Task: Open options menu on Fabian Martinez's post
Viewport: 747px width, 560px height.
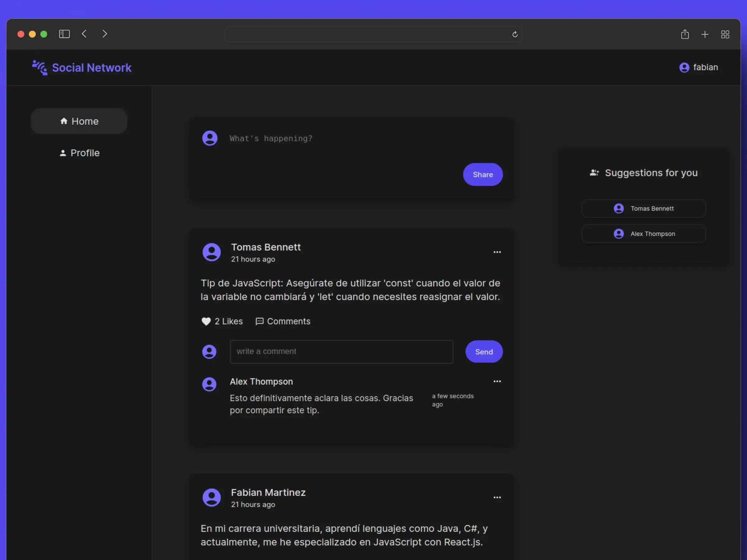Action: point(497,497)
